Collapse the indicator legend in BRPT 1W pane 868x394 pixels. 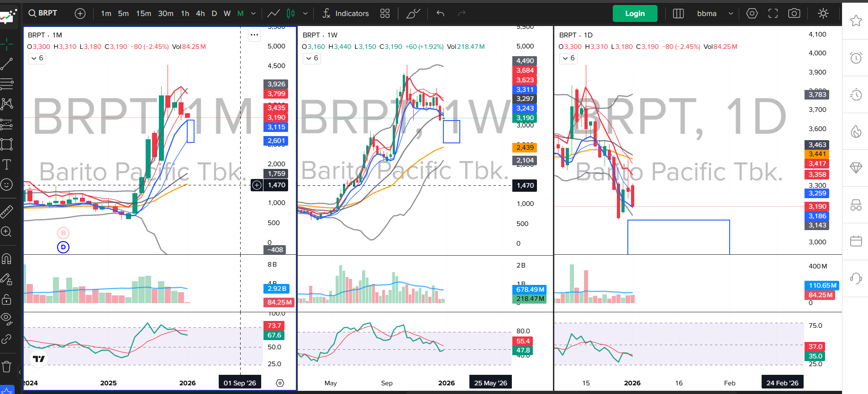312,58
